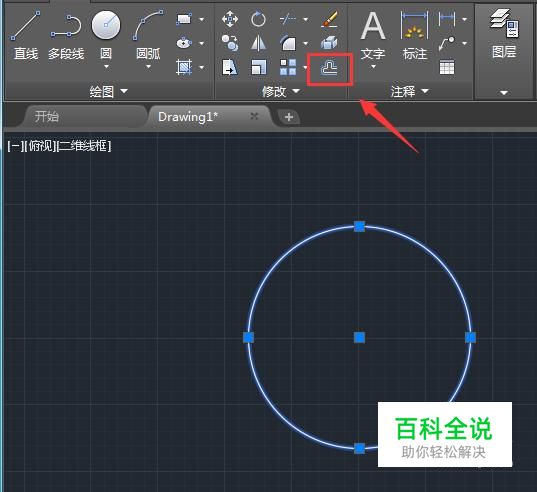
Task: Select the Stretch tool icon
Action: 230,67
